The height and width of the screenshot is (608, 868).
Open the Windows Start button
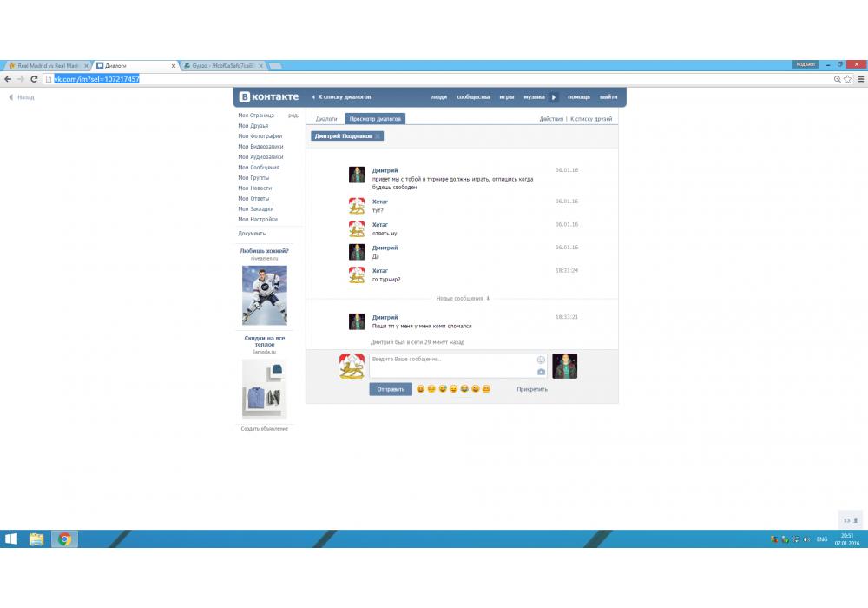[11, 539]
